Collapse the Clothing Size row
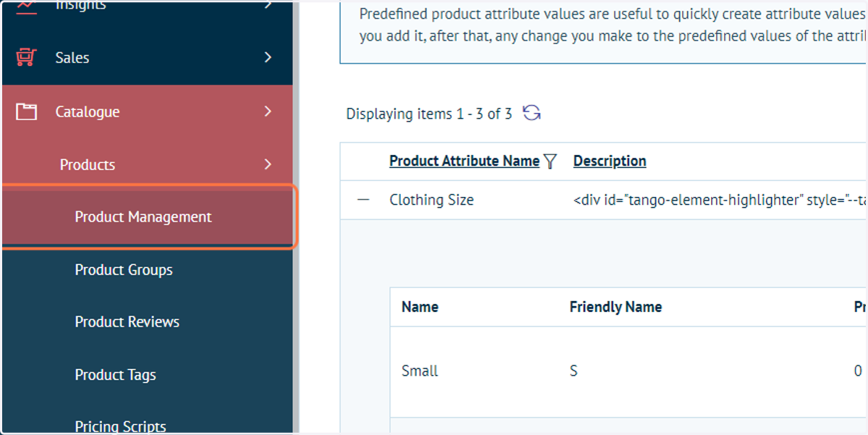The image size is (868, 435). coord(363,200)
